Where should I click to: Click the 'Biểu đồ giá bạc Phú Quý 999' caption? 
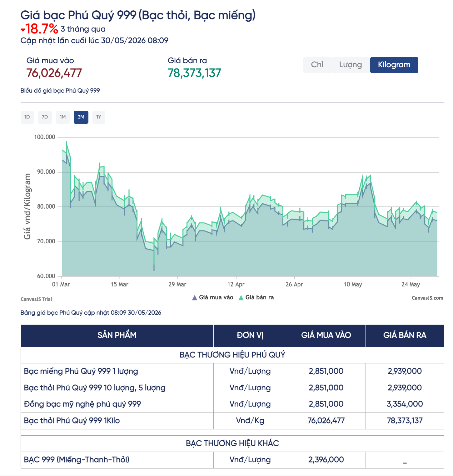60,91
